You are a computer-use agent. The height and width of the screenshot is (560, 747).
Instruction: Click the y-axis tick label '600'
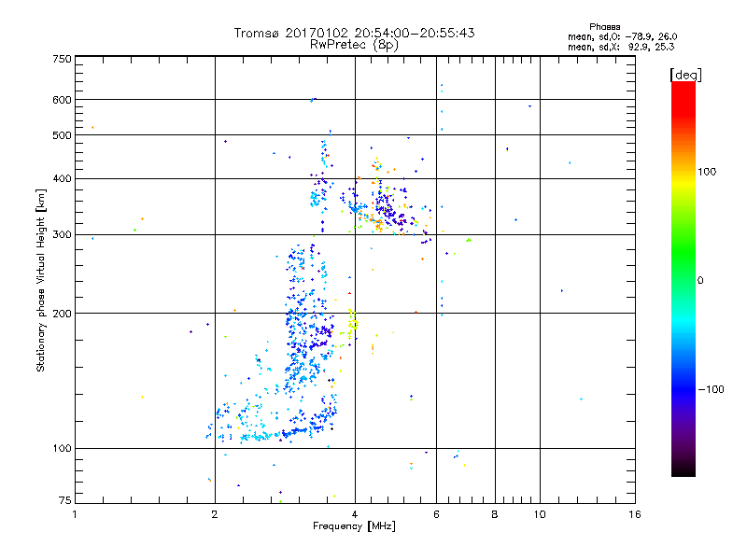click(62, 100)
